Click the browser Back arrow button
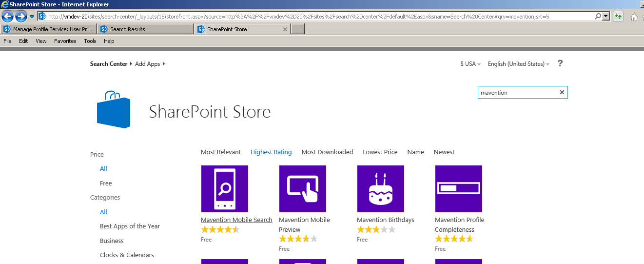 7,16
